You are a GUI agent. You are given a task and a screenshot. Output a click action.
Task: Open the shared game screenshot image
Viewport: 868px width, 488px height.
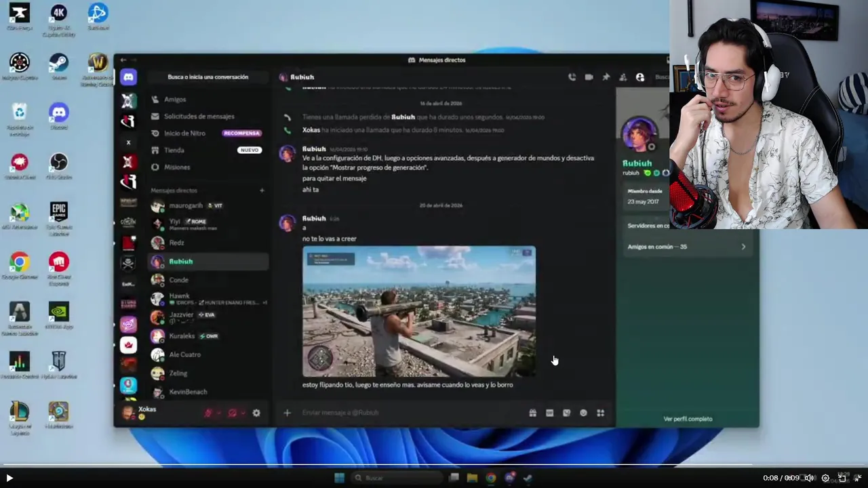click(419, 311)
